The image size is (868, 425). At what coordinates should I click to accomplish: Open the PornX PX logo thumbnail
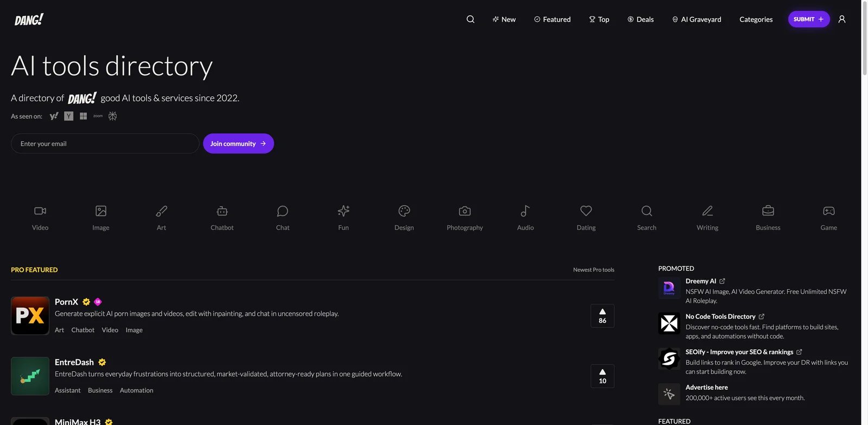point(30,316)
